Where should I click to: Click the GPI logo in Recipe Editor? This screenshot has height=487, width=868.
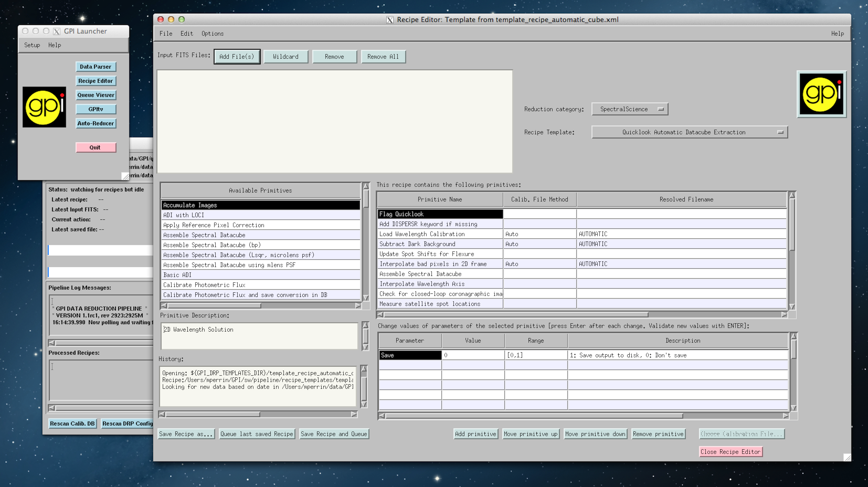(x=821, y=94)
